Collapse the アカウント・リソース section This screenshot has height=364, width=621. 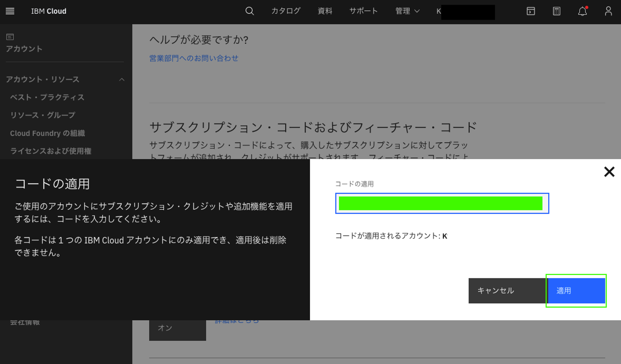click(x=65, y=79)
